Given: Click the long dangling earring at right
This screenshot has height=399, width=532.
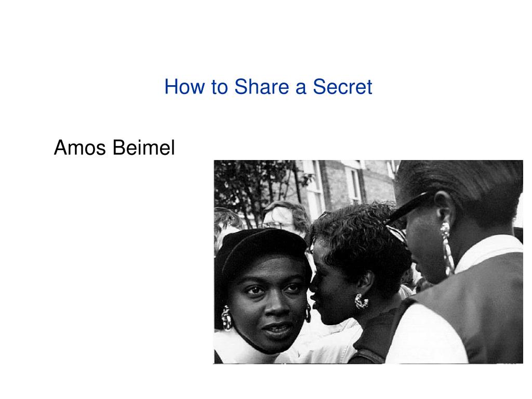Looking at the screenshot, I should 448,248.
